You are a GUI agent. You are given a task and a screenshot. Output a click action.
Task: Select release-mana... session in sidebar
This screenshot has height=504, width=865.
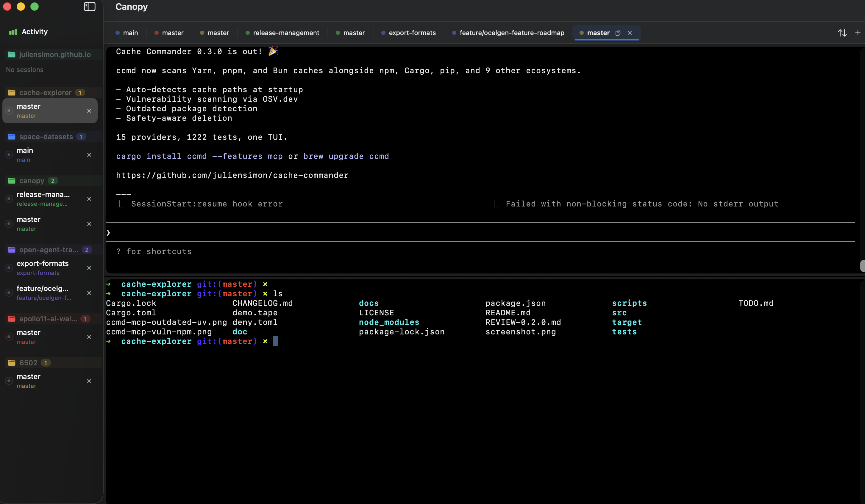point(50,199)
